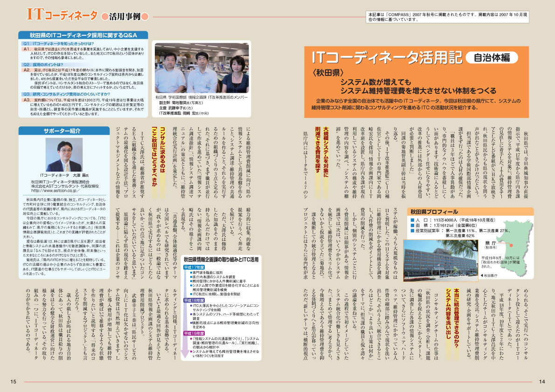
Task: Open the portrait photo of 大澤 昌氏
Action: pyautogui.click(x=64, y=155)
